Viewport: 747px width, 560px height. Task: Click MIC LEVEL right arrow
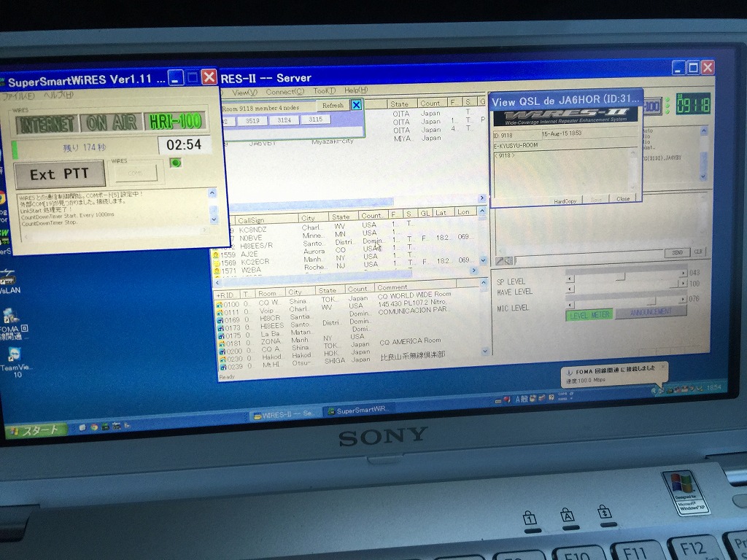point(684,299)
